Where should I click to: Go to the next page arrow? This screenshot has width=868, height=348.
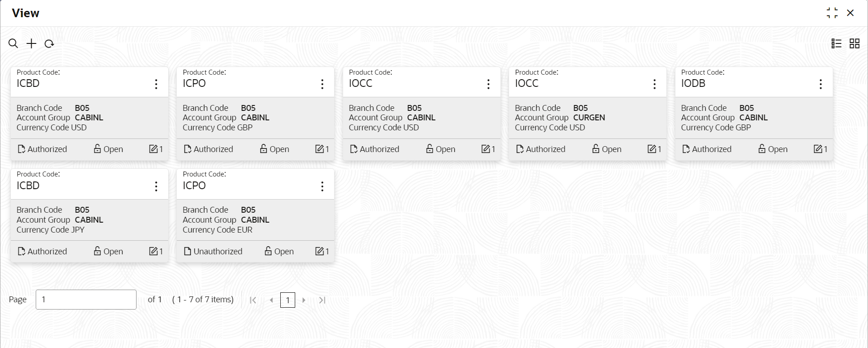click(304, 300)
